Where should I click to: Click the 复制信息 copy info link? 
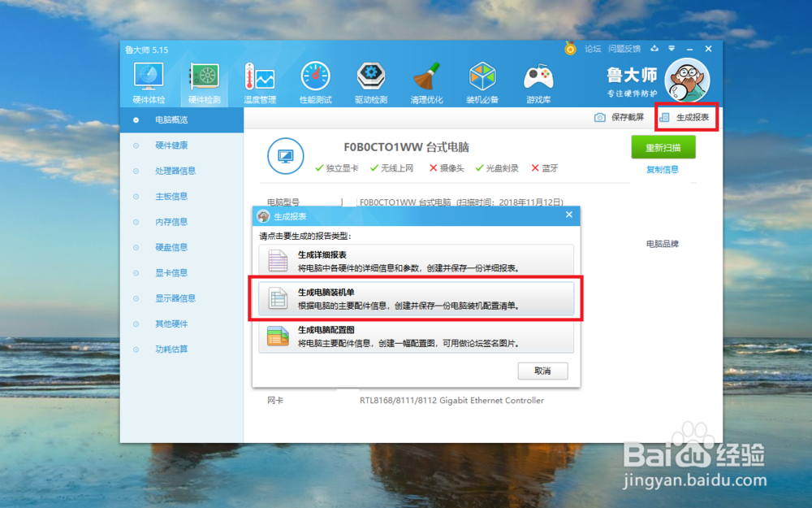(663, 170)
